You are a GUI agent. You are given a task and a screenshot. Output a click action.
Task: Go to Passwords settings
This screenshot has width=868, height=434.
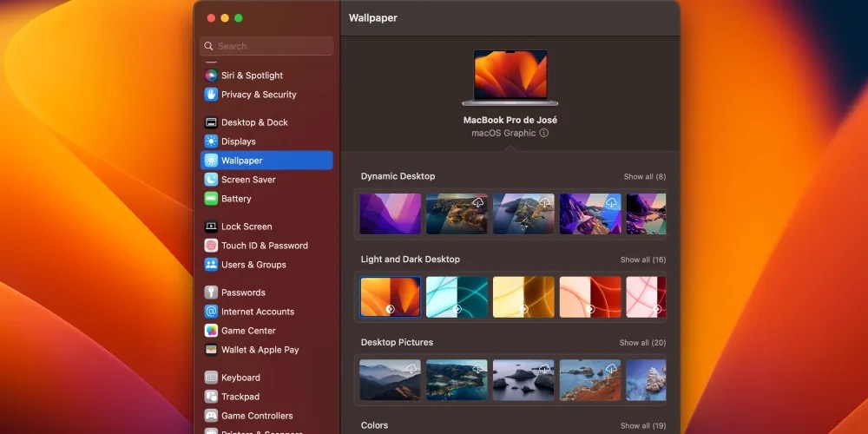point(243,293)
